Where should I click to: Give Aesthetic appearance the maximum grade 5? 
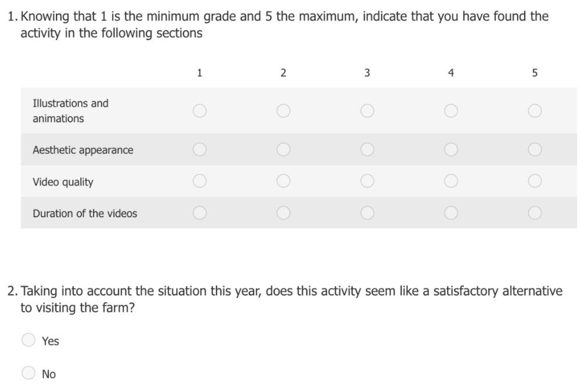point(535,149)
